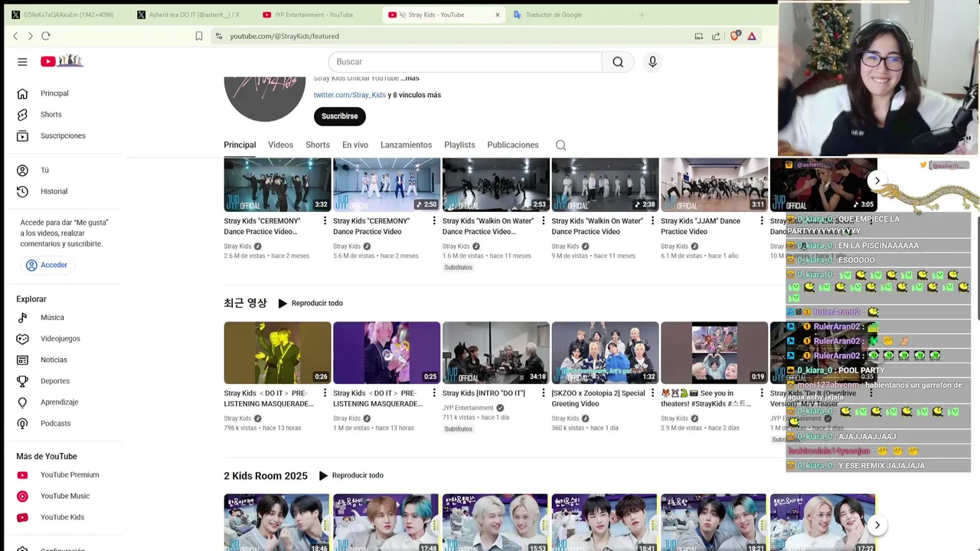
Task: Select the Playlists channel tab
Action: pyautogui.click(x=459, y=145)
